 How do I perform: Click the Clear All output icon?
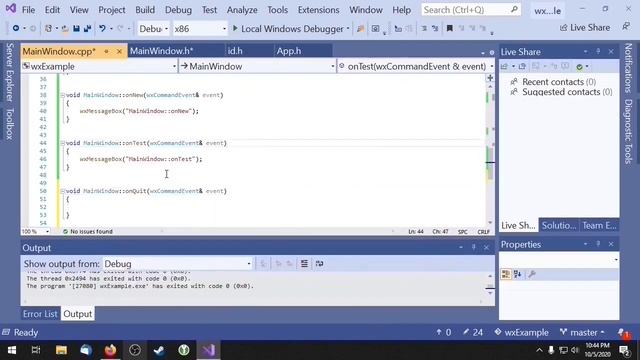(x=304, y=264)
